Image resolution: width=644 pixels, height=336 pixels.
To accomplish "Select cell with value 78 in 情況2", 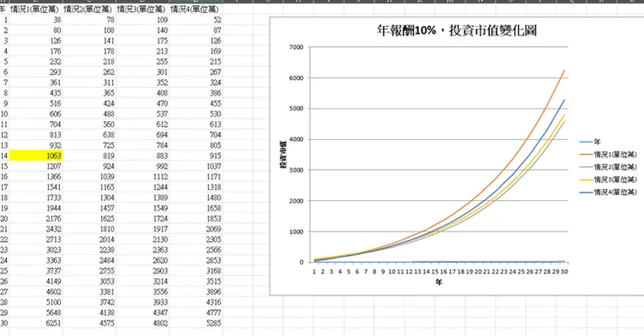I will pos(89,20).
